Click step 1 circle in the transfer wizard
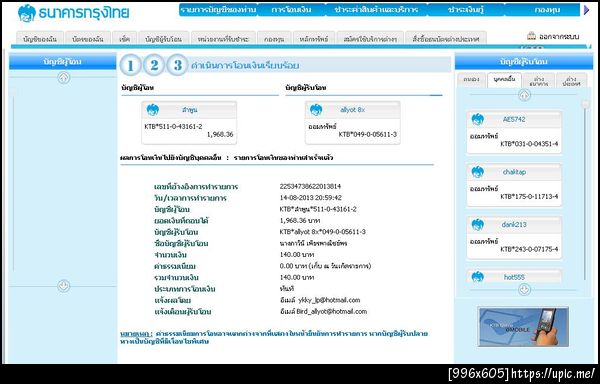This screenshot has height=384, width=600. tap(131, 65)
